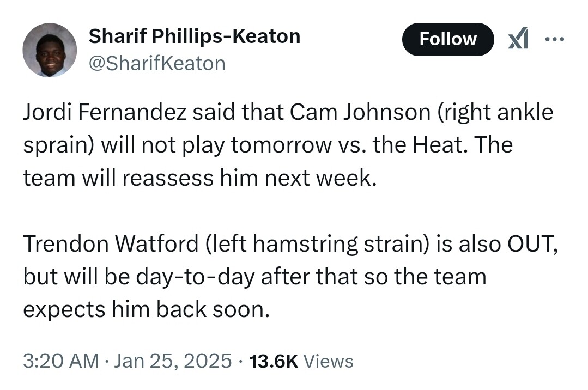Click the Jan 25, 2025 date
588x390 pixels.
(173, 361)
